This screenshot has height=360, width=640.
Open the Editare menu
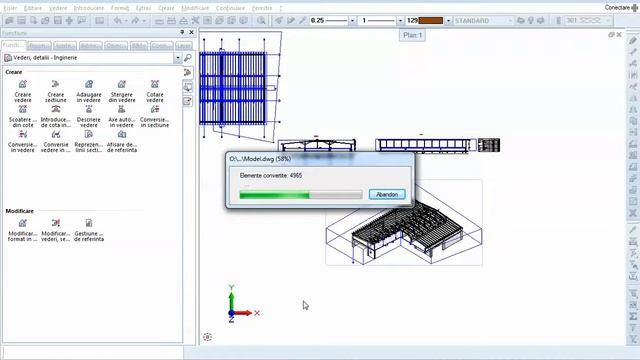pyautogui.click(x=33, y=8)
